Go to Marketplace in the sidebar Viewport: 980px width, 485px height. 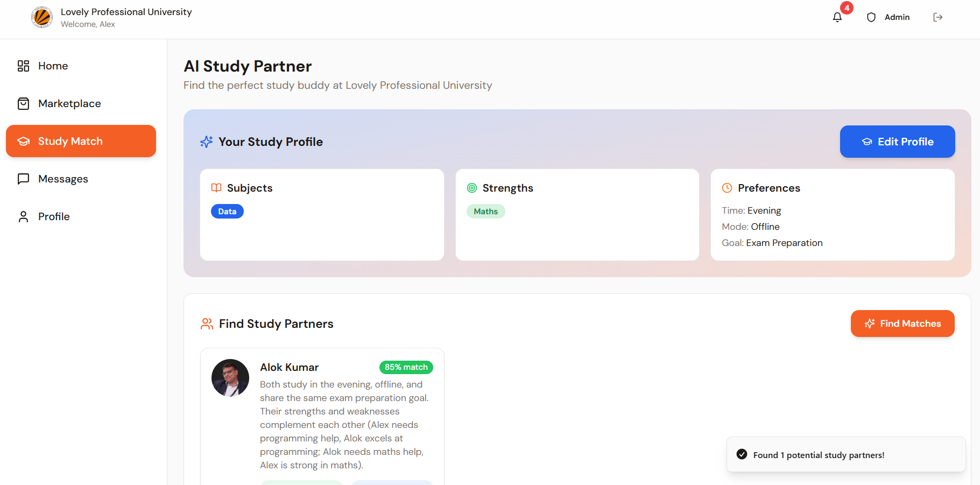pyautogui.click(x=69, y=103)
